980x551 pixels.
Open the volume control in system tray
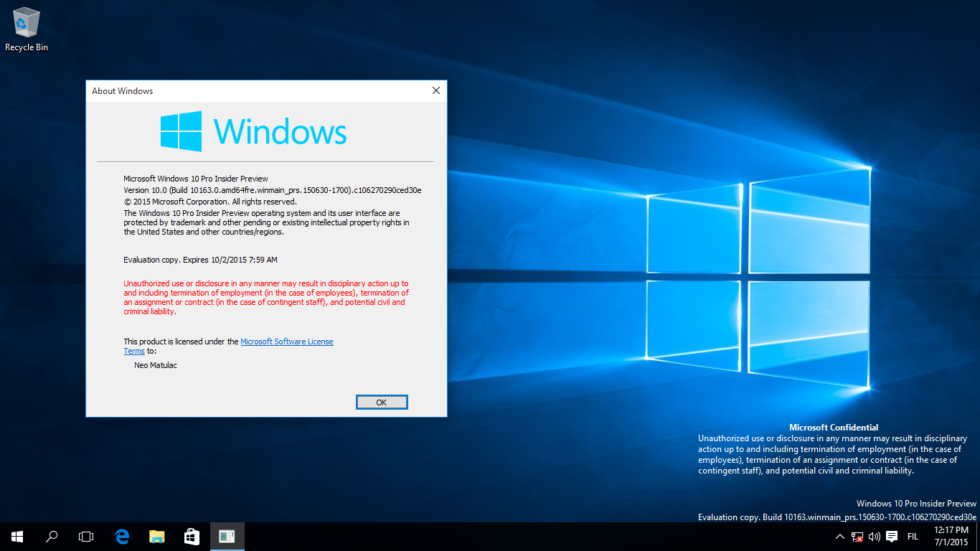(874, 536)
